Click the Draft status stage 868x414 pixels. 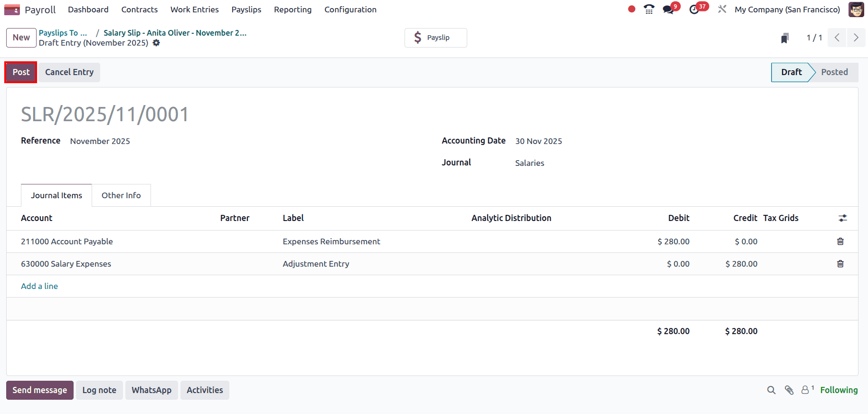(x=791, y=72)
